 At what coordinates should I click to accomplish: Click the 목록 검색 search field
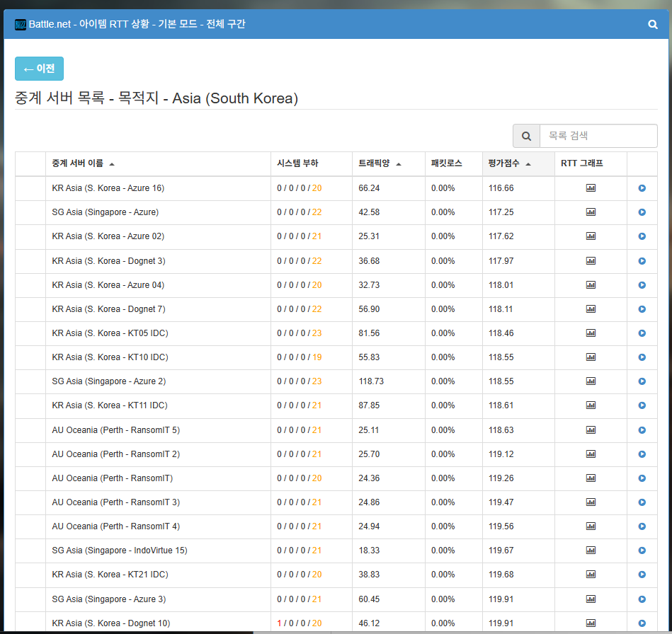[598, 136]
